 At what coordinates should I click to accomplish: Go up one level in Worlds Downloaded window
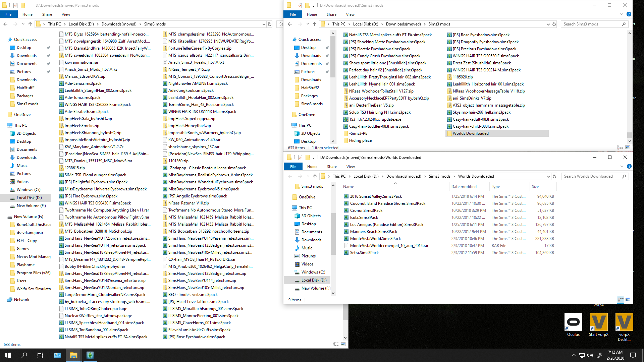pyautogui.click(x=315, y=176)
